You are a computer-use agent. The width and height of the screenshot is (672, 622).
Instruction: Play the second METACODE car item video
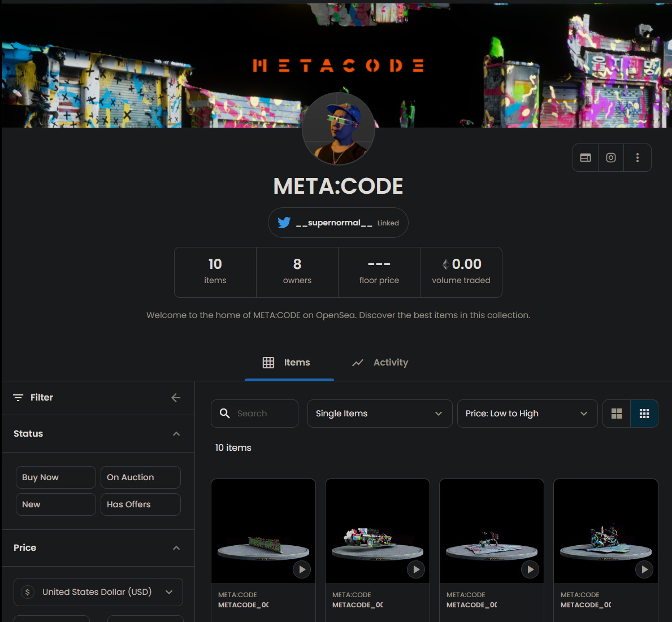[416, 569]
